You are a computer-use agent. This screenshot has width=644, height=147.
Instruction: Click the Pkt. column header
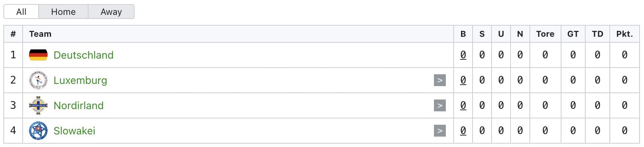(624, 34)
